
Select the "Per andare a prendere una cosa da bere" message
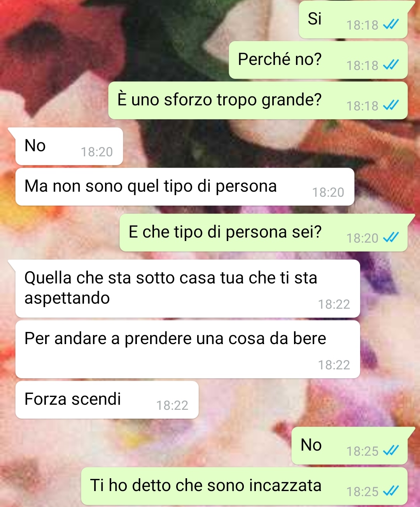point(187,350)
